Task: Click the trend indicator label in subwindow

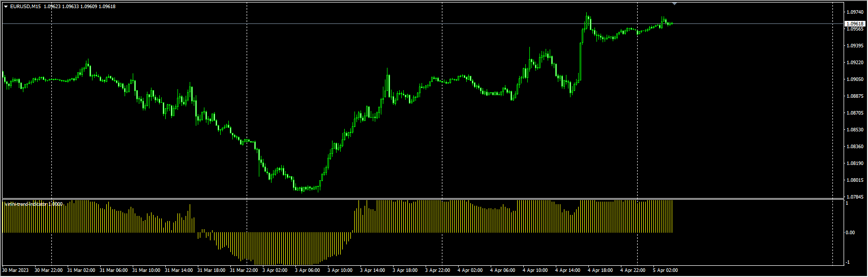Action: click(34, 204)
